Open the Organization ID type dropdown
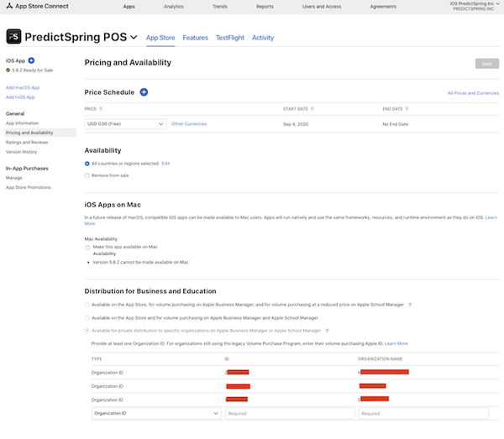 click(156, 413)
